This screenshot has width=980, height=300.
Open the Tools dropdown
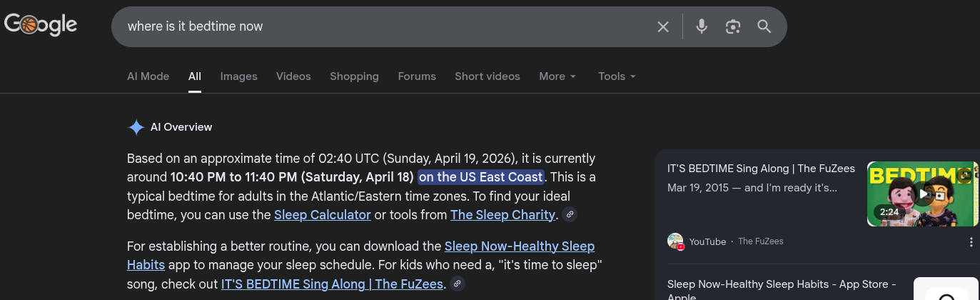point(616,76)
